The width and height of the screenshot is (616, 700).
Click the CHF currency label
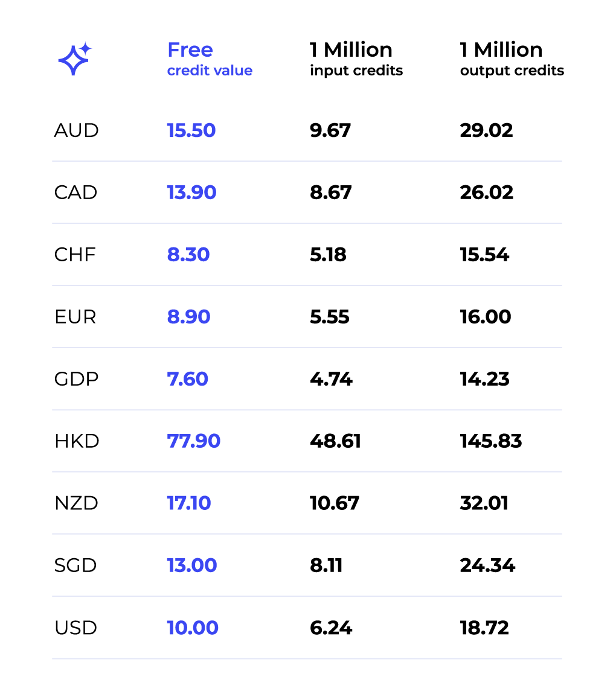[x=75, y=255]
